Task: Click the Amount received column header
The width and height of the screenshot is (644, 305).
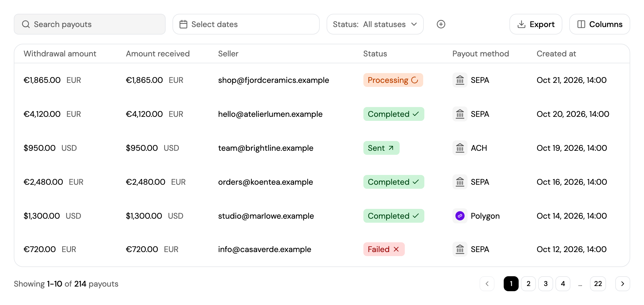Action: [x=158, y=54]
